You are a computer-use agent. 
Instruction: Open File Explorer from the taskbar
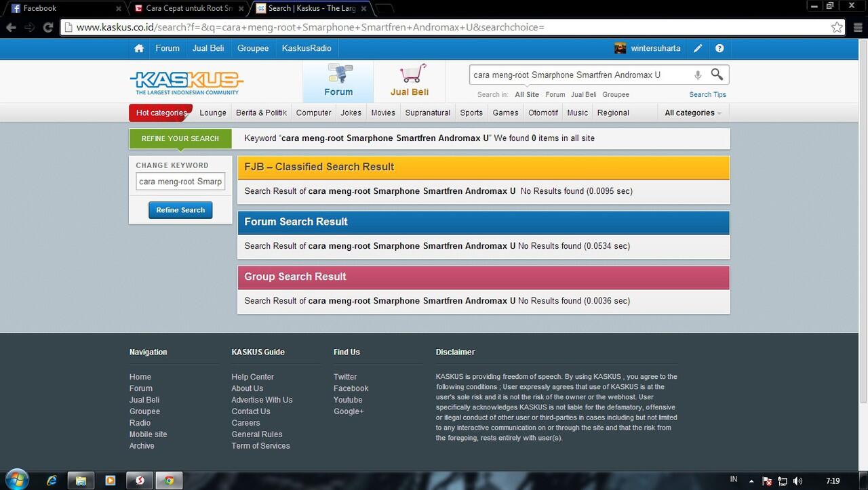tap(81, 481)
